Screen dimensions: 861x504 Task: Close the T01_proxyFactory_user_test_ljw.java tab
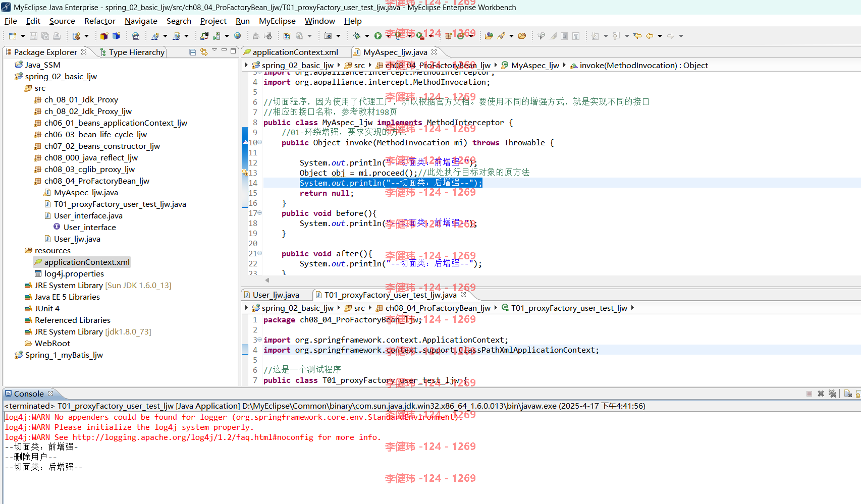[x=463, y=295]
